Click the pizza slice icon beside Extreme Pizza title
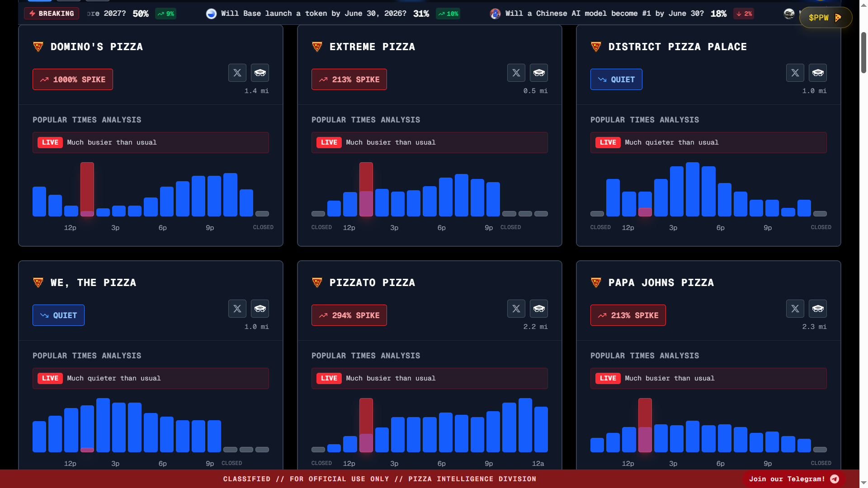Image resolution: width=868 pixels, height=488 pixels. pos(317,47)
